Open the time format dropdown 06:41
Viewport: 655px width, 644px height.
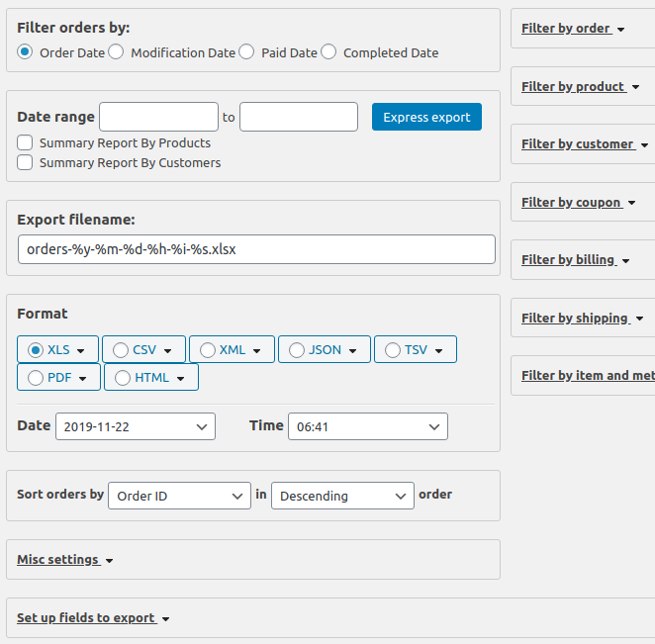point(367,426)
